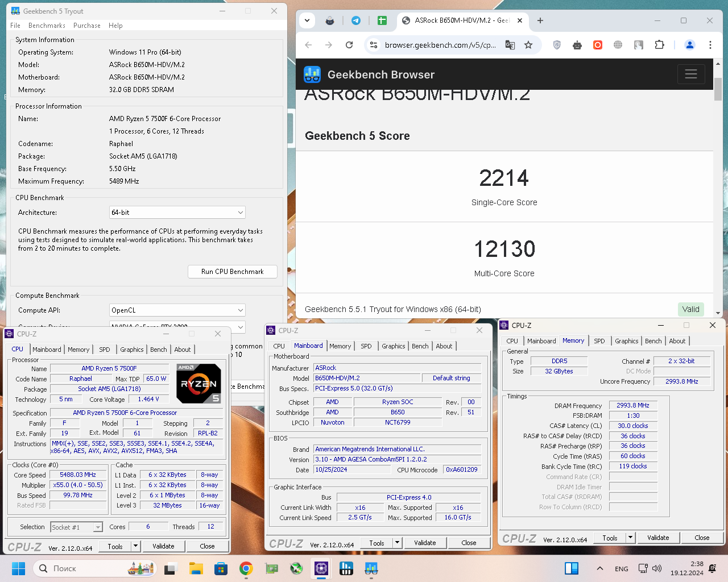
Task: Open the Chrome profile avatar
Action: pyautogui.click(x=690, y=45)
